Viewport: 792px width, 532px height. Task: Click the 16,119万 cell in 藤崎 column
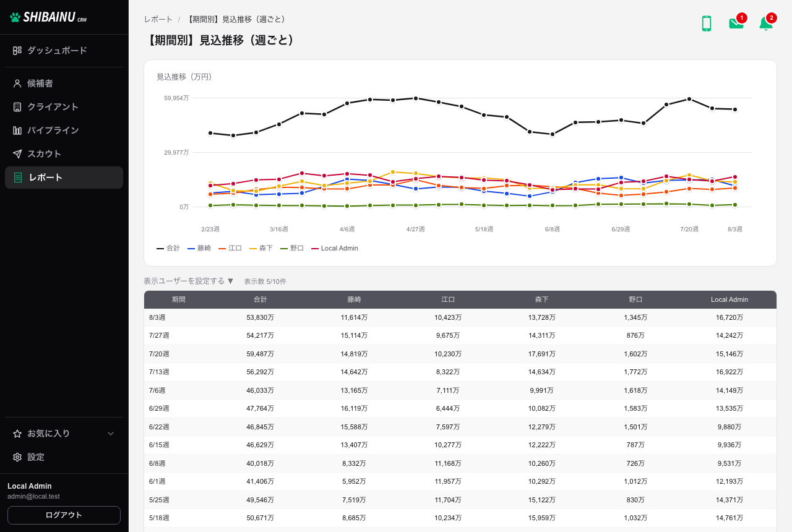click(354, 408)
